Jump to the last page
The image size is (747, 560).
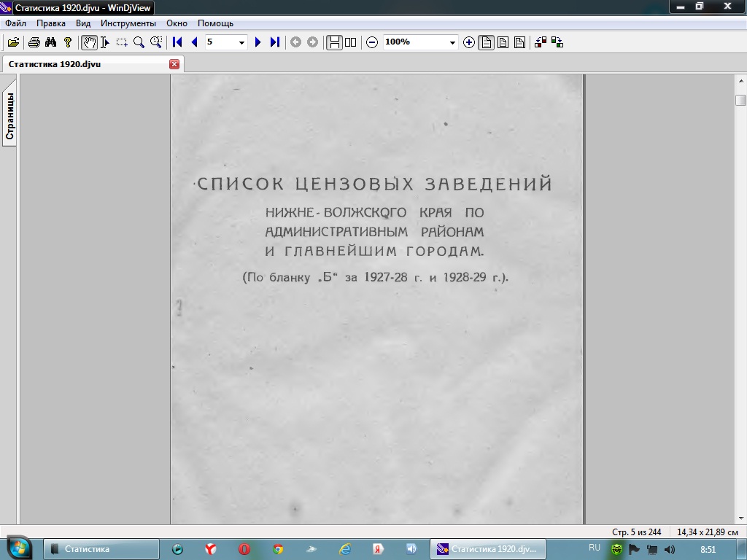[x=274, y=42]
